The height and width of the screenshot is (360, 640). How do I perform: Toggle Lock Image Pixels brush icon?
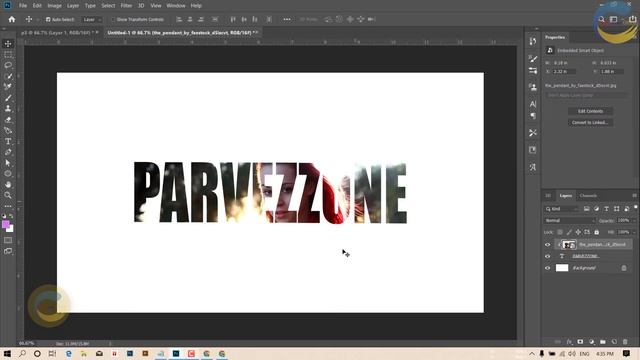click(x=569, y=232)
